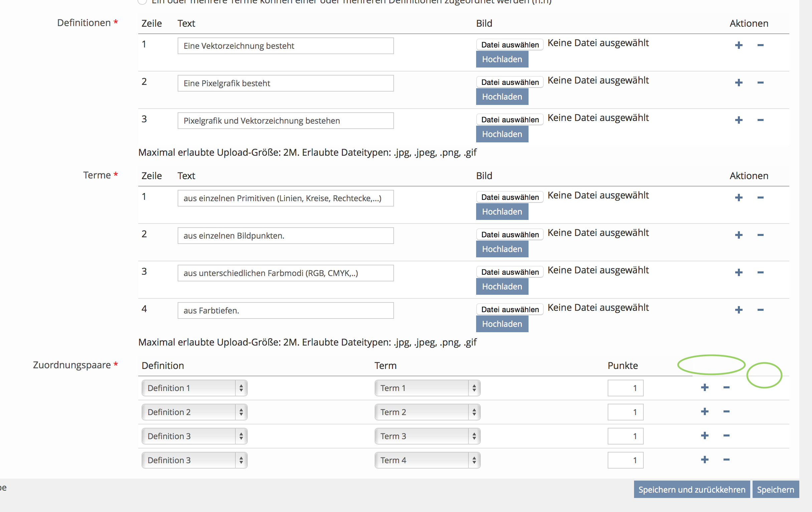Click the 'aus Farbtiefen.' text field
Viewport: 812px width, 512px height.
tap(285, 310)
